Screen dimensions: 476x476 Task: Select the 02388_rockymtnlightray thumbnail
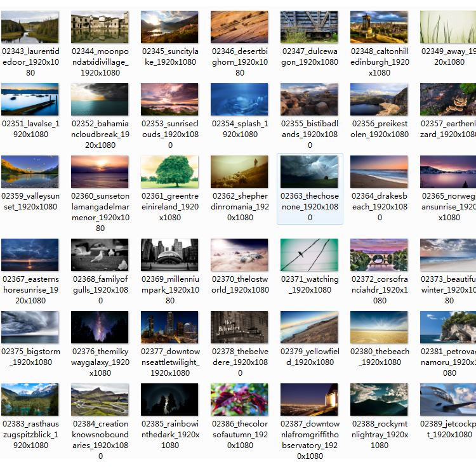click(x=379, y=399)
